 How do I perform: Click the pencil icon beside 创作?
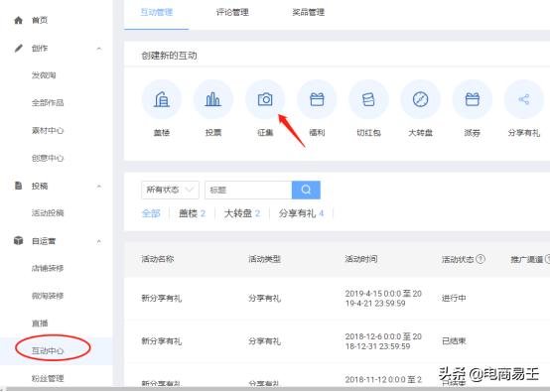tap(18, 48)
